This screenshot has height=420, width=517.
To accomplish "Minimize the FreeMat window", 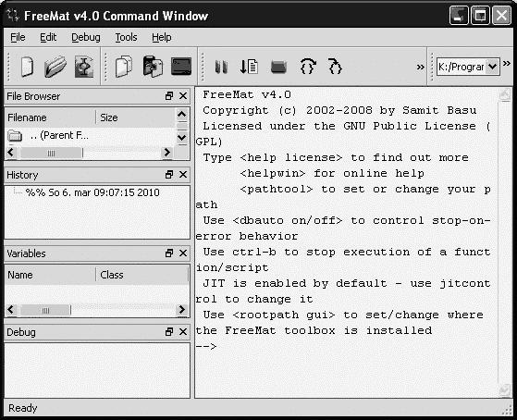I will pos(459,15).
